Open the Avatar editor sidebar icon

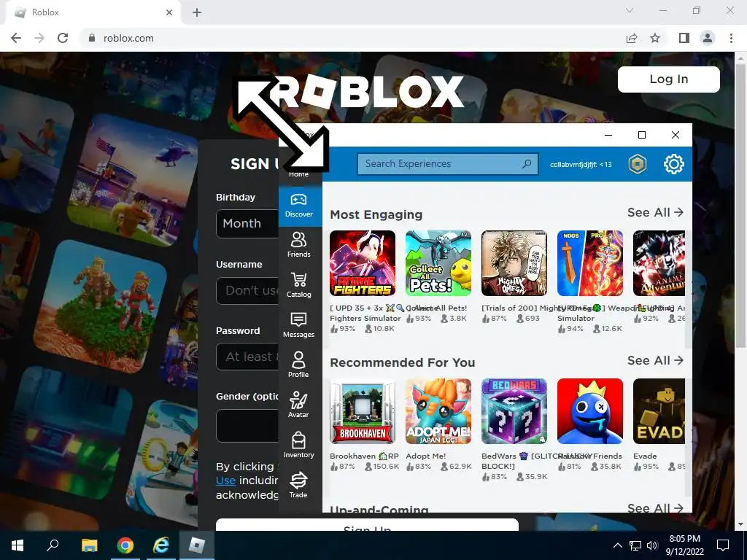tap(298, 405)
